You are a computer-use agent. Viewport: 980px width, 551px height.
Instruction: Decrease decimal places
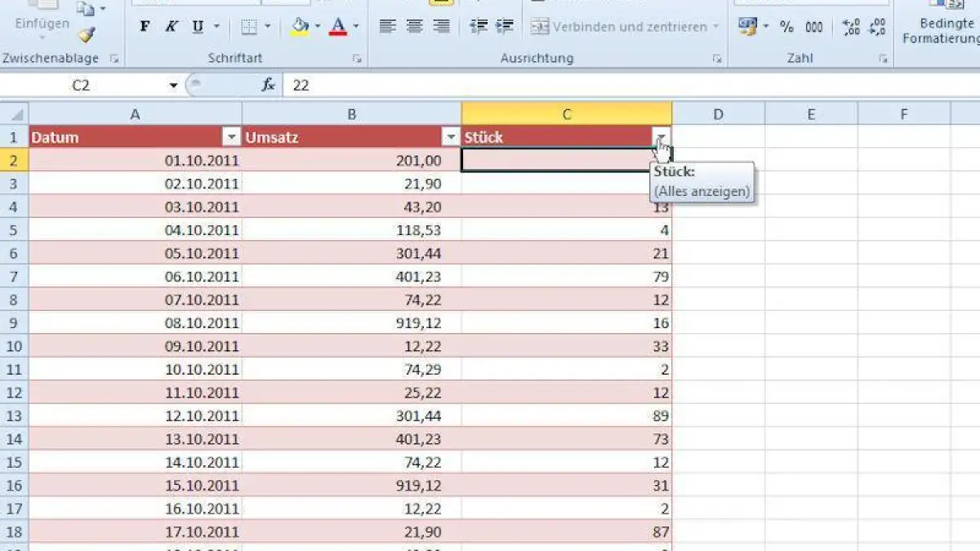876,26
